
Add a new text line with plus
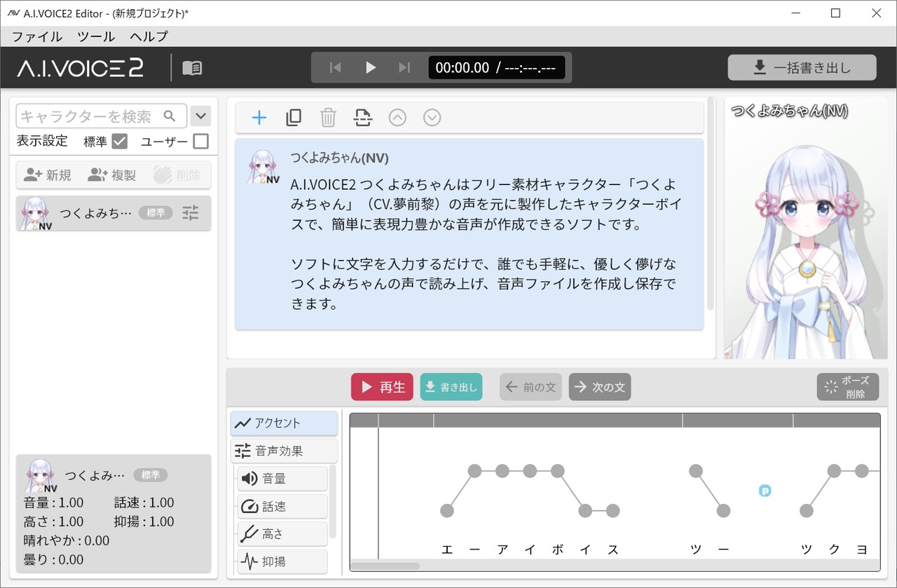[259, 118]
